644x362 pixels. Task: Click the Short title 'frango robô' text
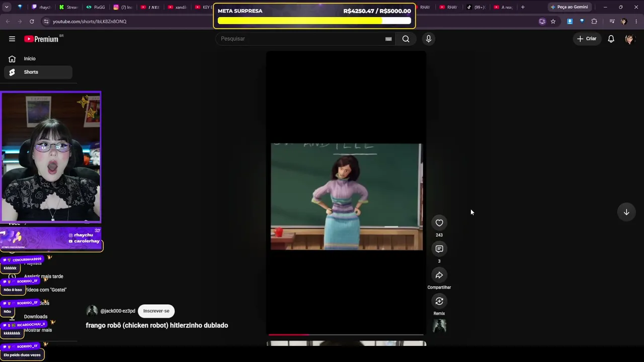coord(157,325)
